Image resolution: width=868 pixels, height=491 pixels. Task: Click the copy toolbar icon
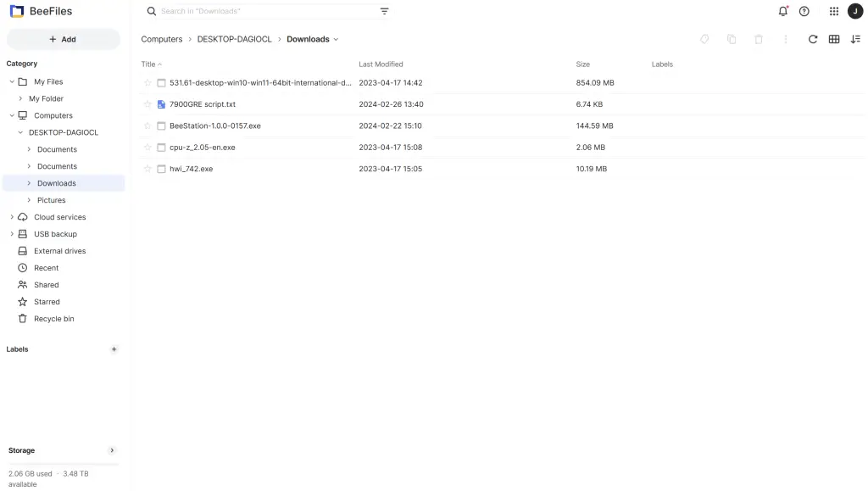tap(732, 39)
